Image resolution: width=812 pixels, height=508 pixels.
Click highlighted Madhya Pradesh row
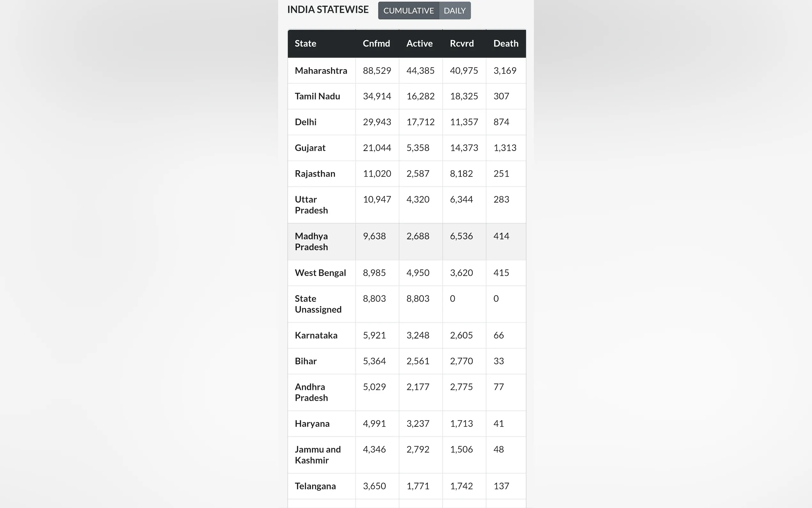311,241
